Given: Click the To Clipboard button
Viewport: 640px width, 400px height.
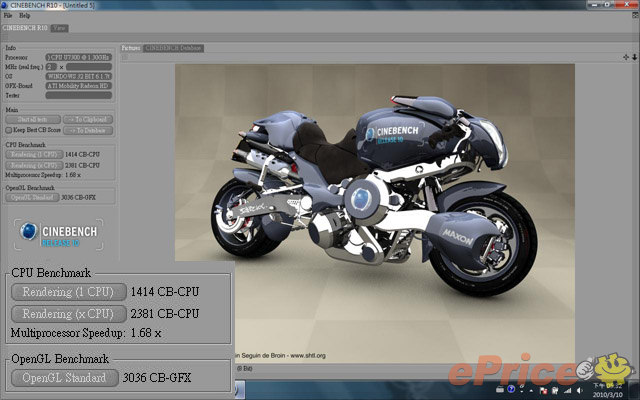Looking at the screenshot, I should (x=88, y=120).
